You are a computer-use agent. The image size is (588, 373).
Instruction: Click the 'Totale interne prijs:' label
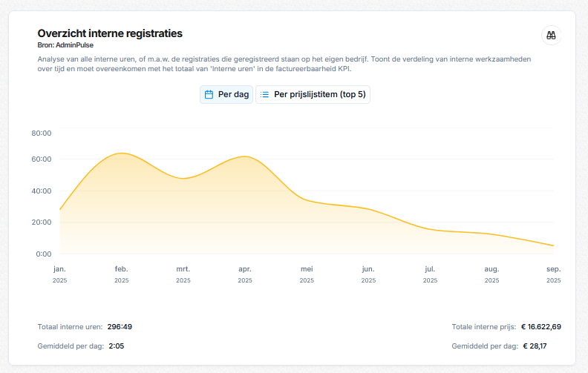click(484, 326)
